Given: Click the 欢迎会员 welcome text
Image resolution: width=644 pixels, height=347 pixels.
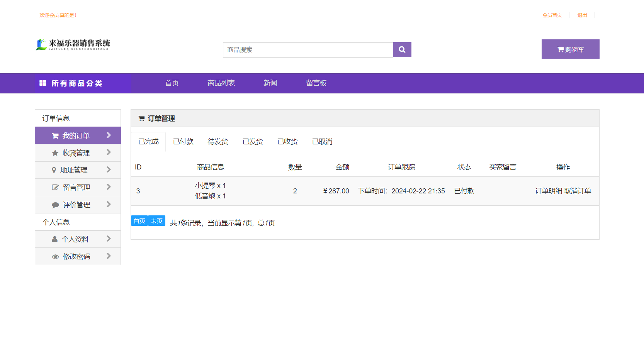Looking at the screenshot, I should click(x=58, y=15).
